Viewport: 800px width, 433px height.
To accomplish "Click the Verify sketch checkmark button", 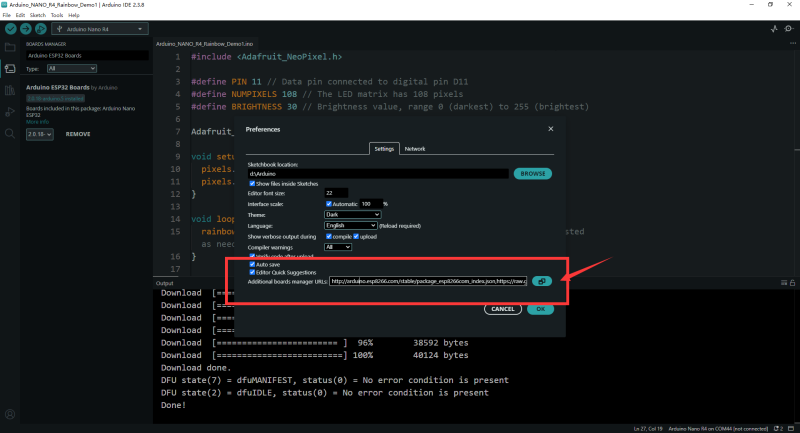I will click(10, 29).
